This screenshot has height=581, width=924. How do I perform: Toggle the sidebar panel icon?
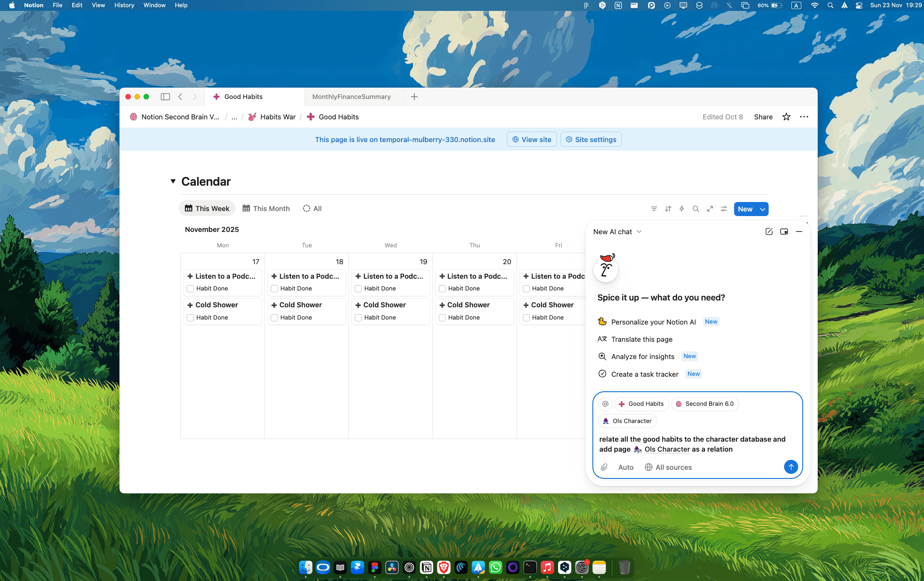[165, 97]
